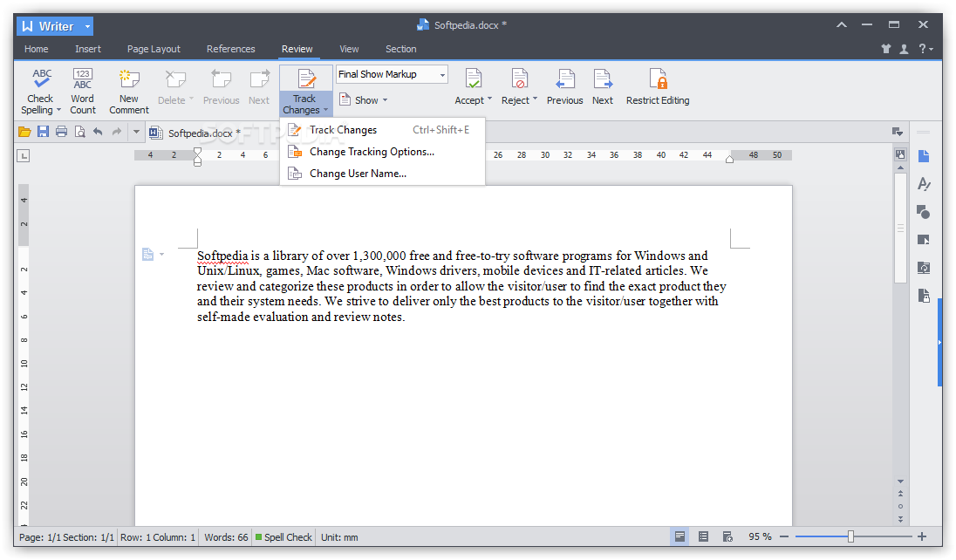Screen dimensions: 956x560
Task: Click the selection pane icon in right sidebar
Action: [924, 240]
